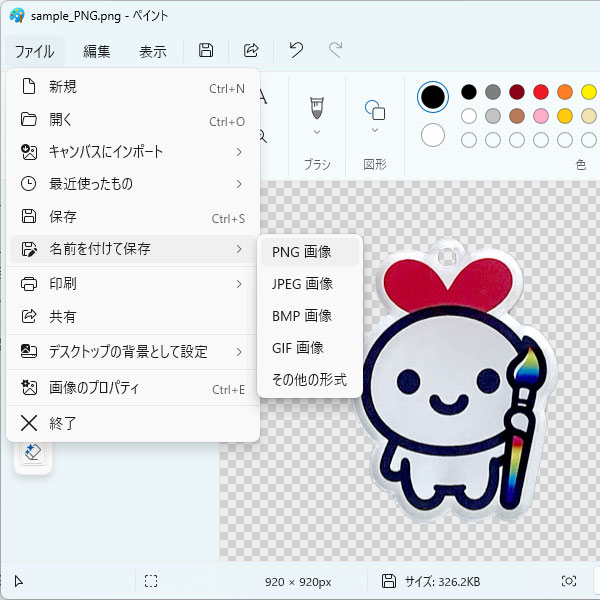
Task: Pick the light gray palette swatch
Action: point(493,116)
